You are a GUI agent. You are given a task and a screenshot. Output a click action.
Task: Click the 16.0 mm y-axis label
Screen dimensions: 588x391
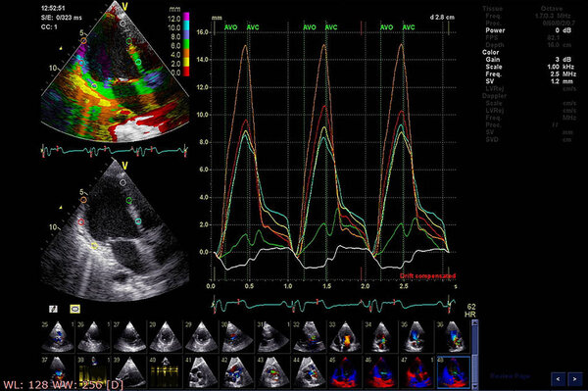203,32
